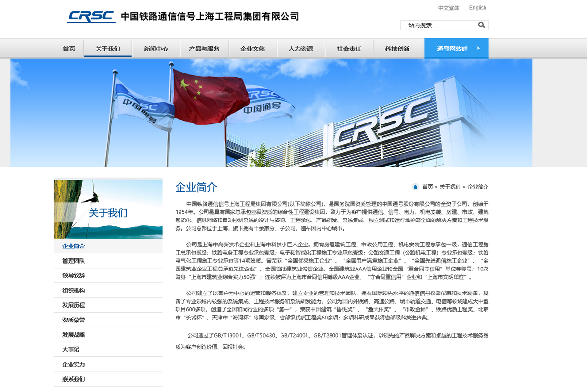The width and height of the screenshot is (587, 392).
Task: Open 企业实力 sidebar entry
Action: 108,365
